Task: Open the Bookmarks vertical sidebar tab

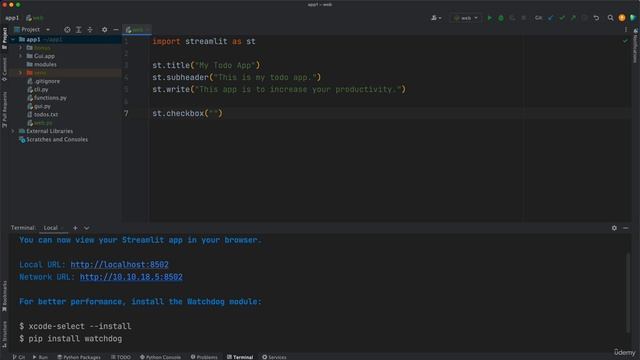Action: point(4,296)
